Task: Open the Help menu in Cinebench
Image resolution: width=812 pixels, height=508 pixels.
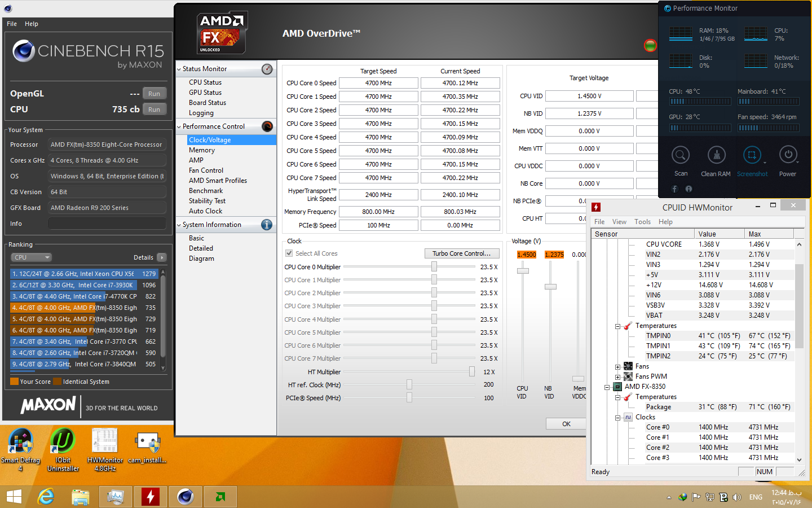Action: [x=31, y=24]
